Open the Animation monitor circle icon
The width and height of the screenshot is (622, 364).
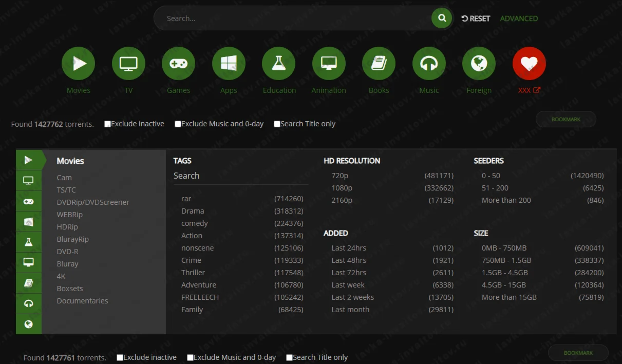click(329, 64)
